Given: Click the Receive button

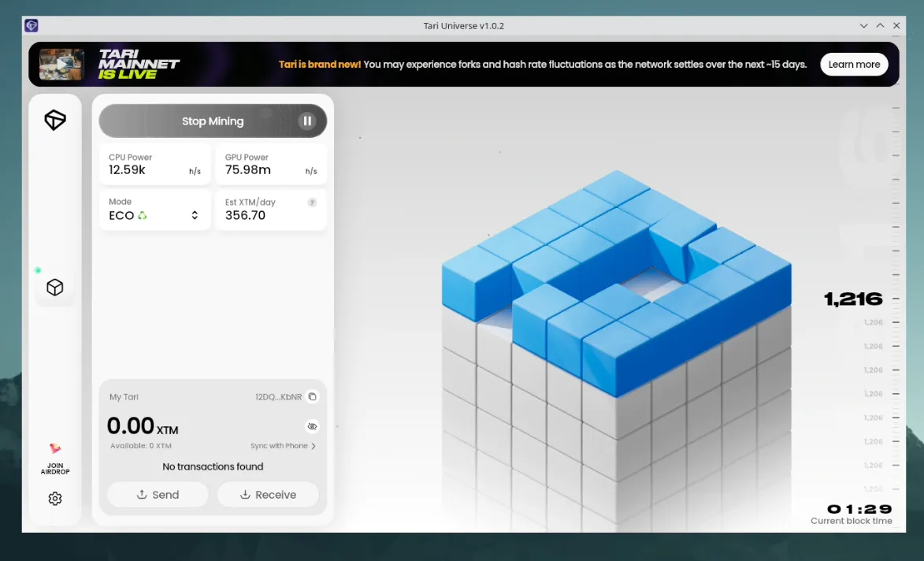Looking at the screenshot, I should (x=268, y=494).
